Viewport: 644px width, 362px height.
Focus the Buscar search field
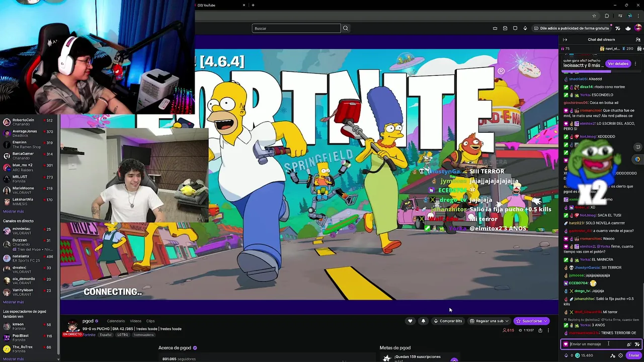[x=296, y=28]
